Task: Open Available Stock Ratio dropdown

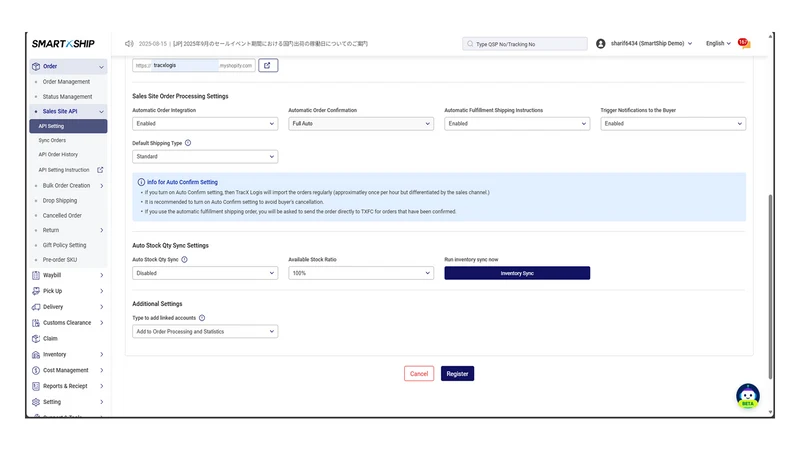Action: tap(361, 273)
